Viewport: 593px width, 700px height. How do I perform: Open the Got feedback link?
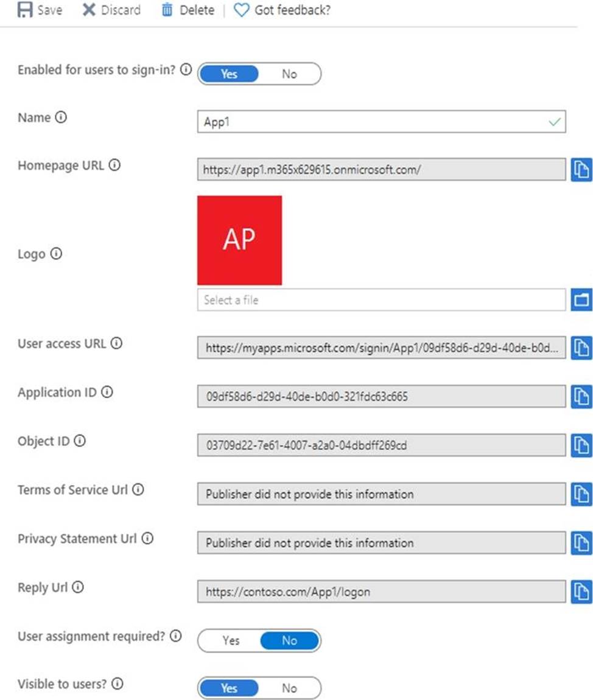click(282, 10)
